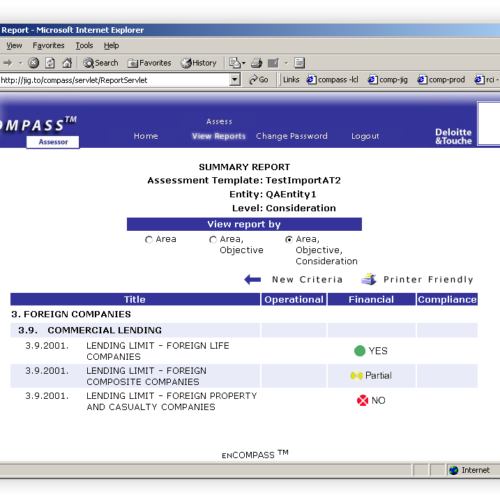Click the Assess navigation link
The image size is (500, 500).
pyautogui.click(x=219, y=121)
